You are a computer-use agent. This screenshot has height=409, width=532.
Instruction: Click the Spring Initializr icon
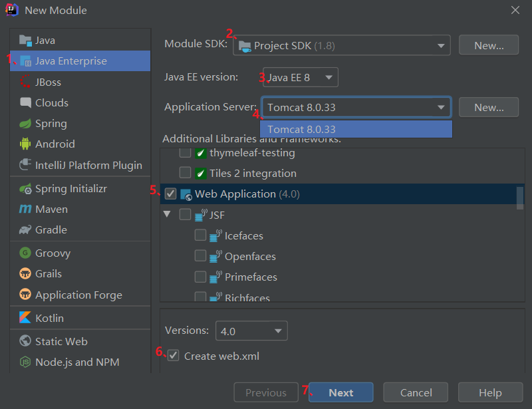tap(25, 189)
